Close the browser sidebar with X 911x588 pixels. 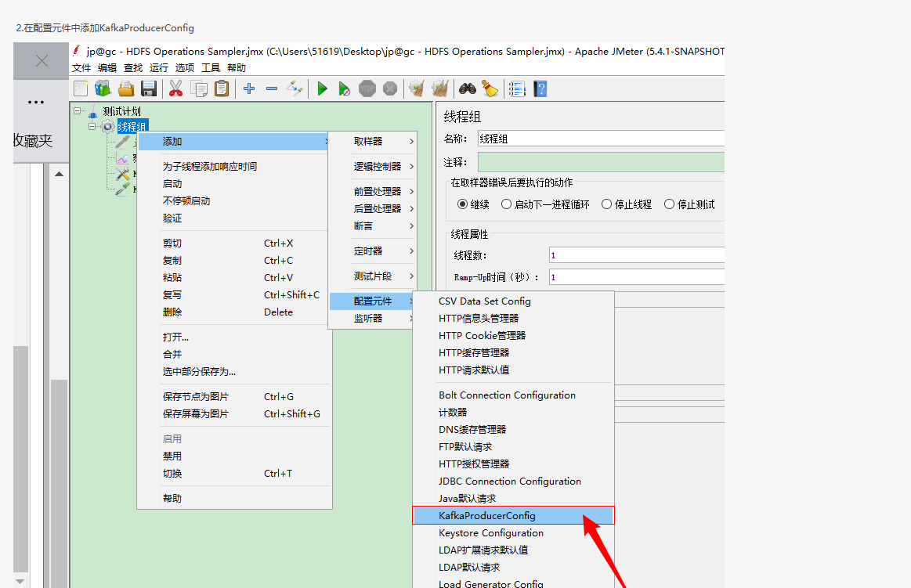click(42, 60)
